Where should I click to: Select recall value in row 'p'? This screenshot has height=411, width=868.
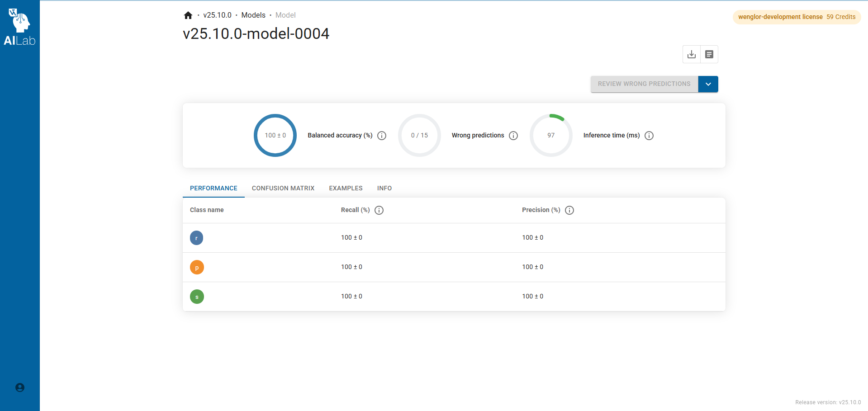pos(351,267)
